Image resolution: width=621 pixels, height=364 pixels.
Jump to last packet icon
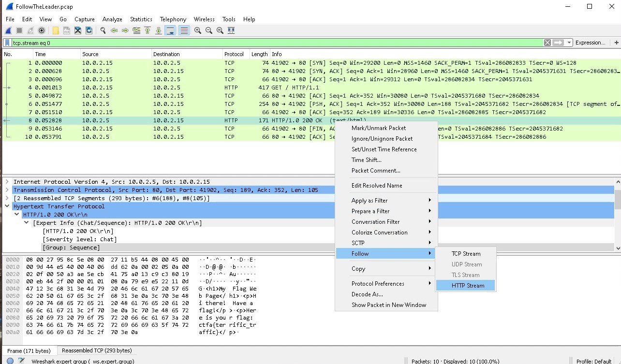point(159,30)
